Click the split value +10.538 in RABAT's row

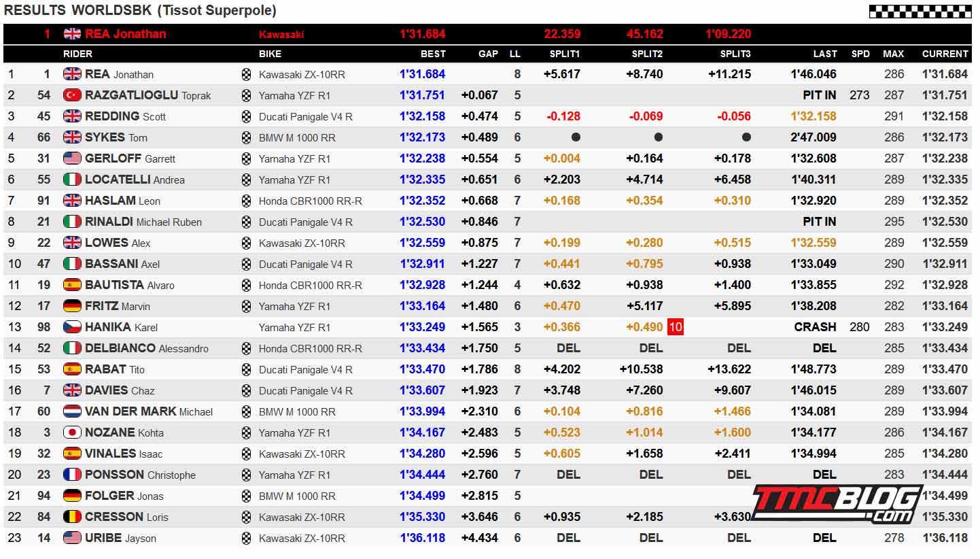tap(642, 369)
